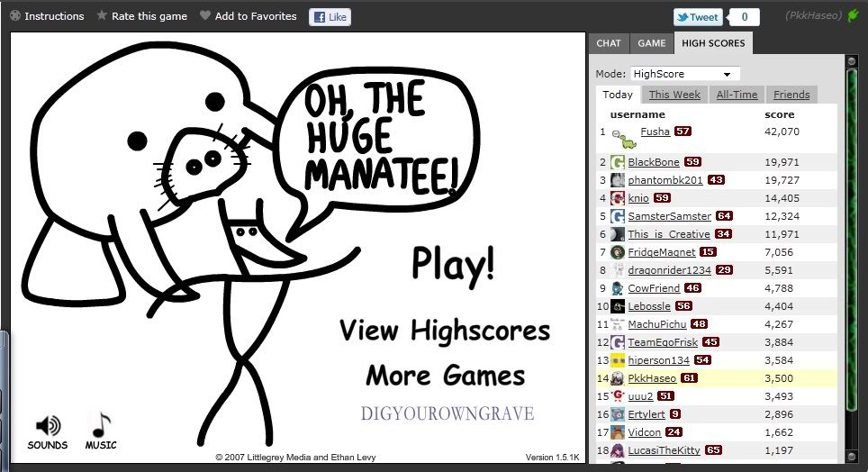Open Ertylert profile link
Viewport: 868px width, 472px height.
tap(646, 413)
